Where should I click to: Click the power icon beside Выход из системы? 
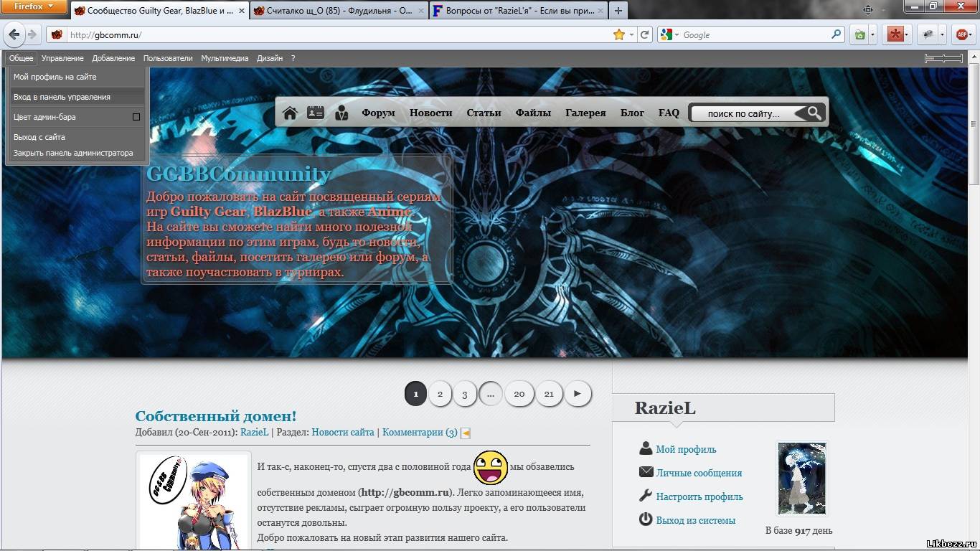point(646,519)
